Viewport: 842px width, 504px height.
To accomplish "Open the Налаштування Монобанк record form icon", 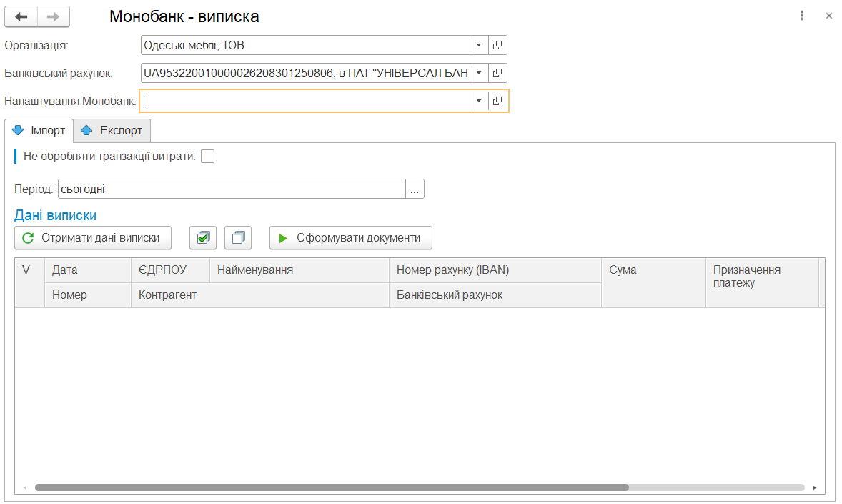I will point(497,101).
